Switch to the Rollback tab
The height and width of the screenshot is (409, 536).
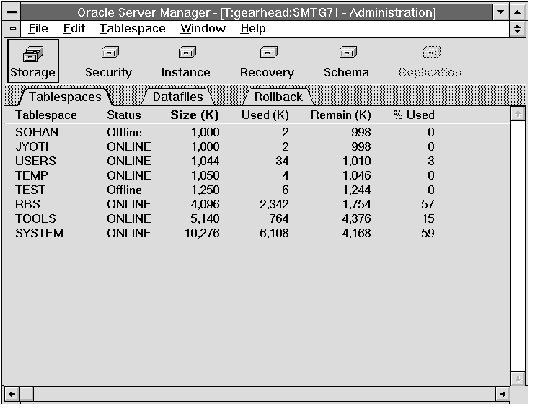[279, 97]
